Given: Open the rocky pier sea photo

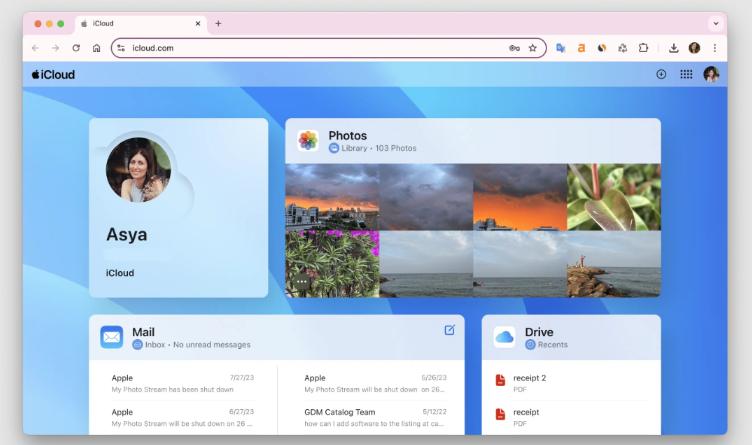Looking at the screenshot, I should pyautogui.click(x=614, y=264).
